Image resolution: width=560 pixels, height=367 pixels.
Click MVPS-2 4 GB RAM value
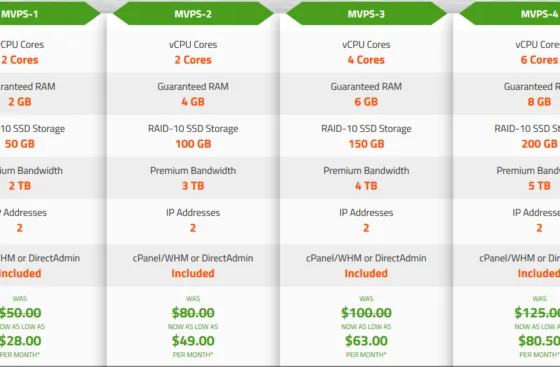193,102
